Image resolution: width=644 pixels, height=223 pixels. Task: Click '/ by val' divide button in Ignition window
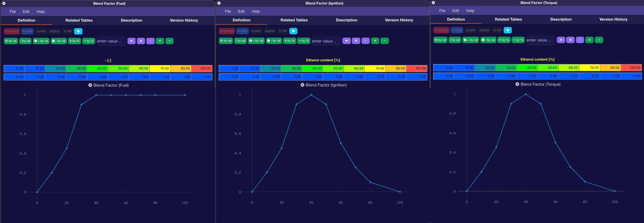[240, 41]
